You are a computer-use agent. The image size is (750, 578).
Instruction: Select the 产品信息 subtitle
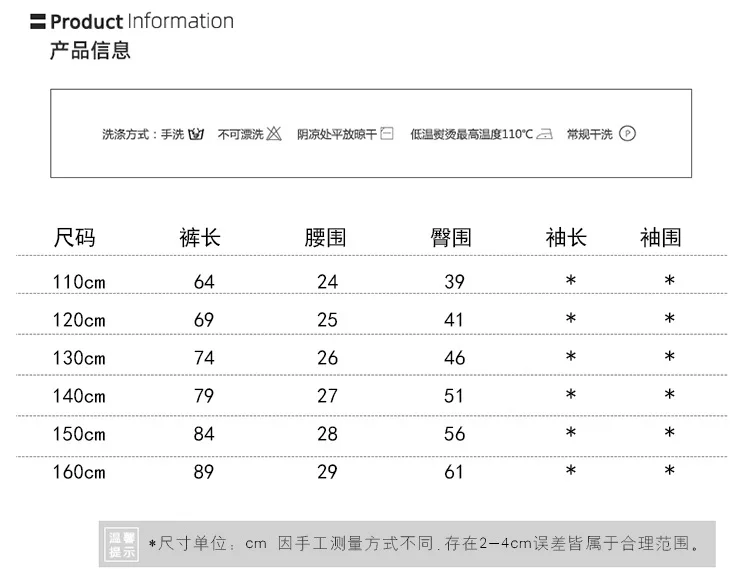tap(90, 50)
